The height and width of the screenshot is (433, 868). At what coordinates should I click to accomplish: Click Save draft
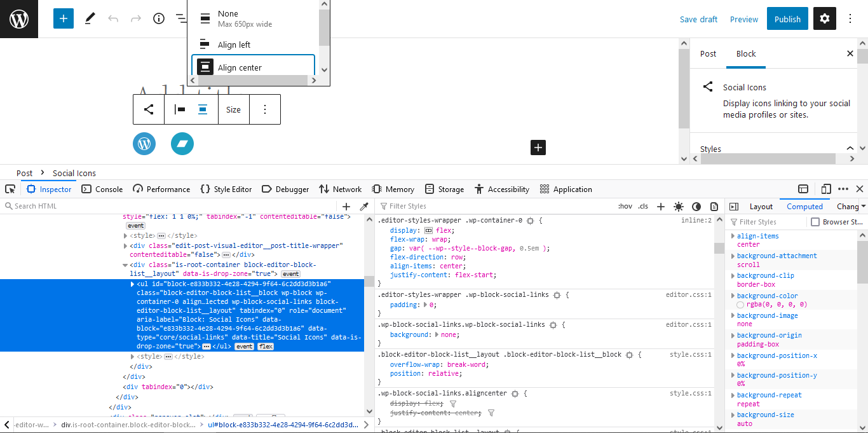click(698, 19)
